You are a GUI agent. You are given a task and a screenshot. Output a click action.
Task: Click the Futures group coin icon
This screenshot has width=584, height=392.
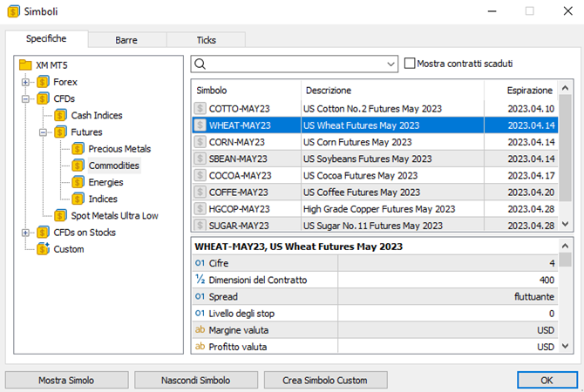coord(60,132)
